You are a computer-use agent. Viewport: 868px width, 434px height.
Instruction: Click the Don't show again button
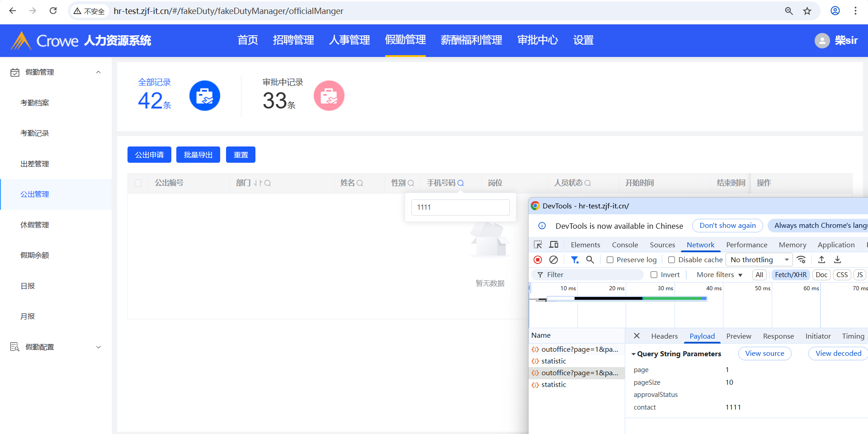pos(728,226)
